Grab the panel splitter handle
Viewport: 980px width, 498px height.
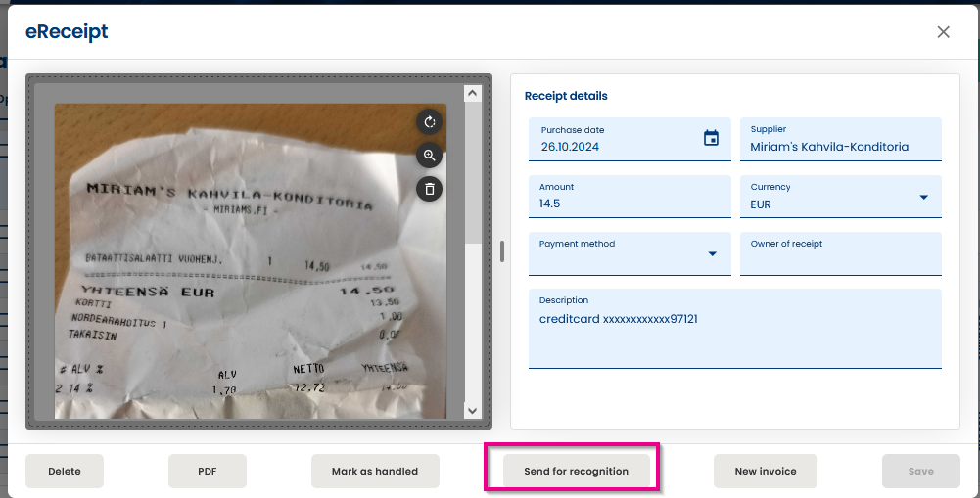click(502, 251)
